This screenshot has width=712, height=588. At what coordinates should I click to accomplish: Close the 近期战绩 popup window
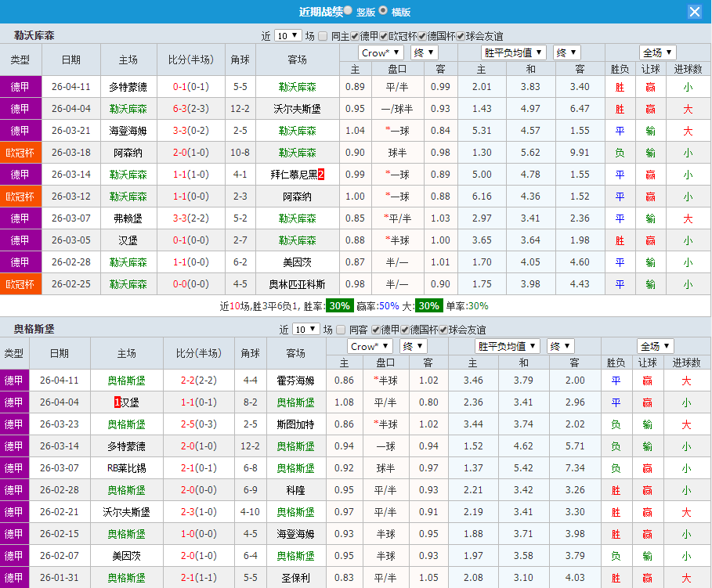point(696,11)
